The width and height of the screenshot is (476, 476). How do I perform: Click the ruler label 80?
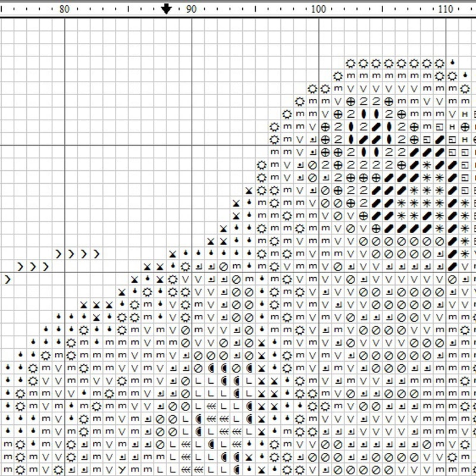[x=64, y=9]
